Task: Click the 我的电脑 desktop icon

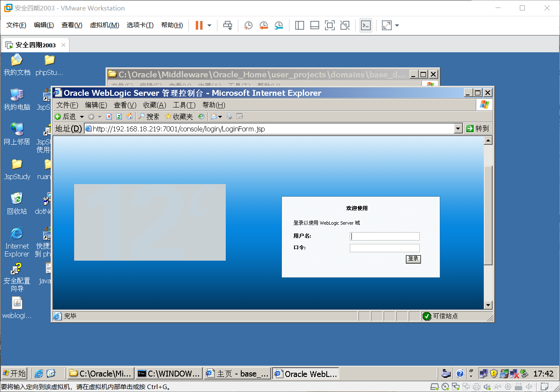Action: pos(17,100)
